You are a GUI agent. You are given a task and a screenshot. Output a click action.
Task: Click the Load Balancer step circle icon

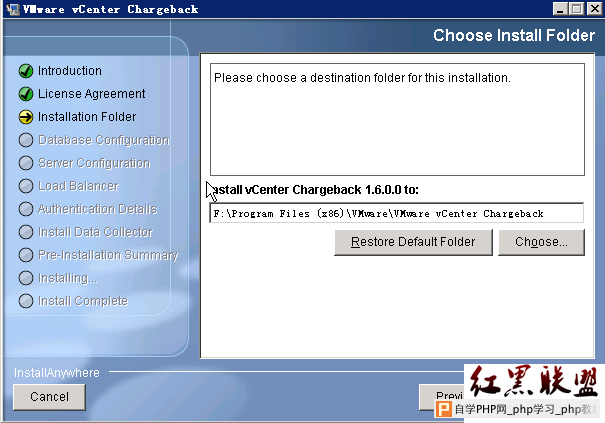tap(26, 186)
